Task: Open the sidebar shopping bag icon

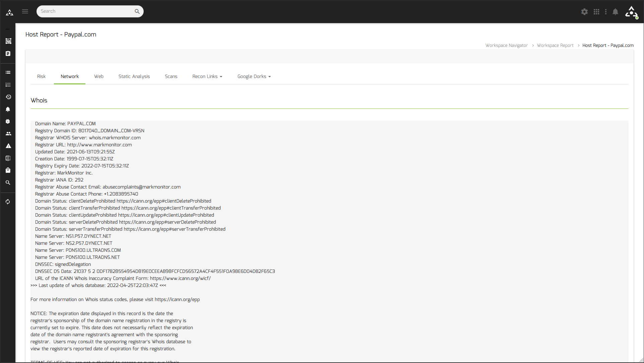Action: 8,170
